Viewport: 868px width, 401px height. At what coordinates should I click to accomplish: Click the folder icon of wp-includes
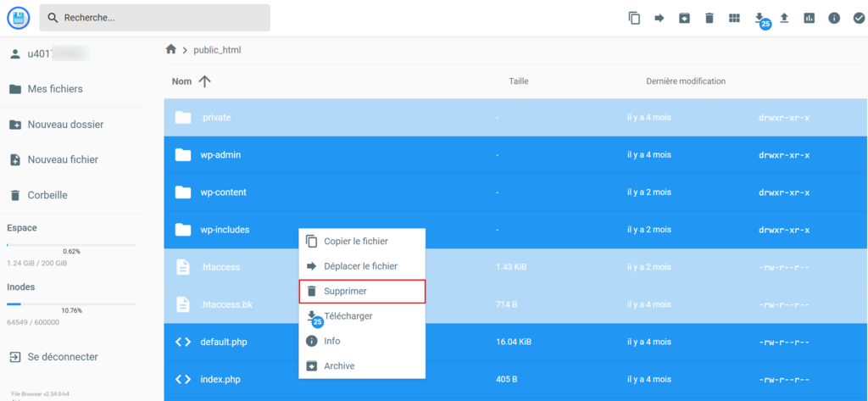point(183,229)
